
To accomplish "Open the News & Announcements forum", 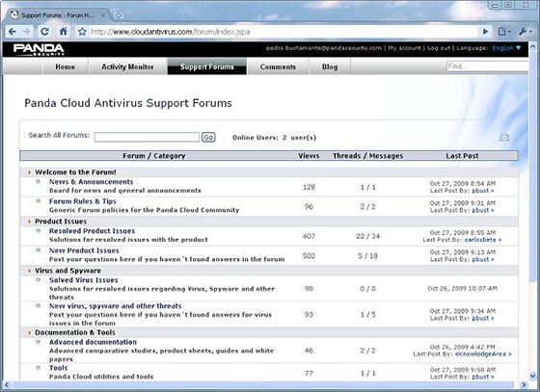I will 91,182.
